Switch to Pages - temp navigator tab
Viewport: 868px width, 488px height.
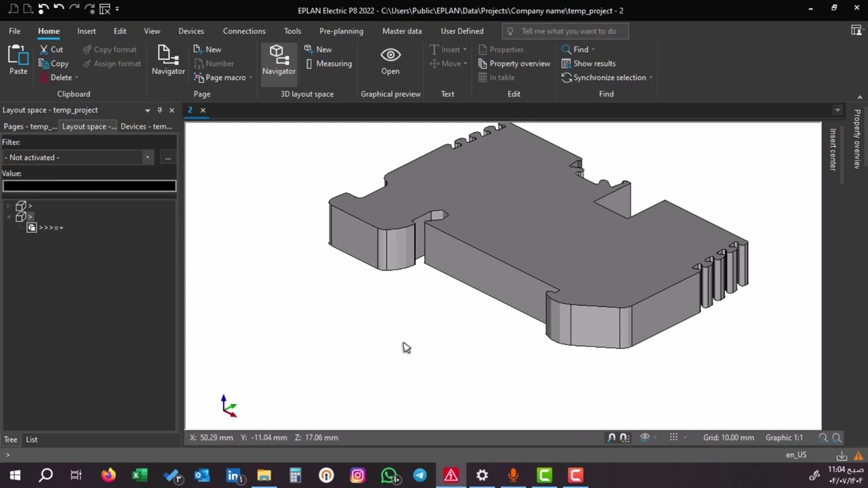31,126
